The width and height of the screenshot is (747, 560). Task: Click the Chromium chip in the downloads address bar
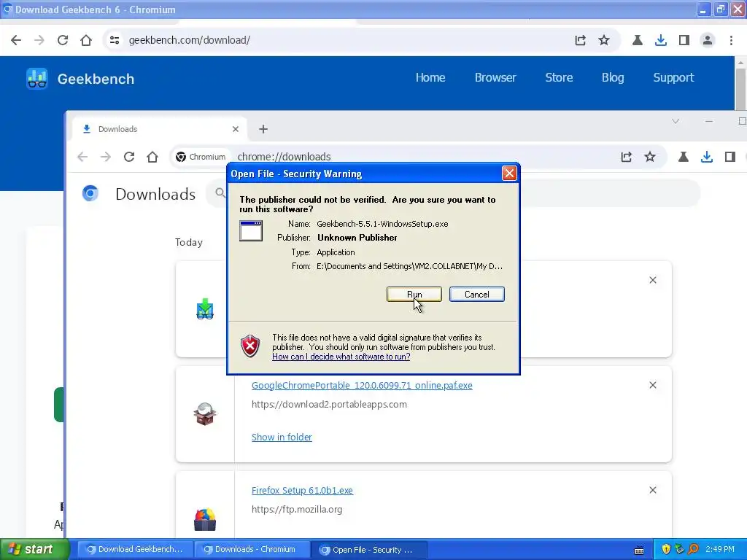click(201, 157)
